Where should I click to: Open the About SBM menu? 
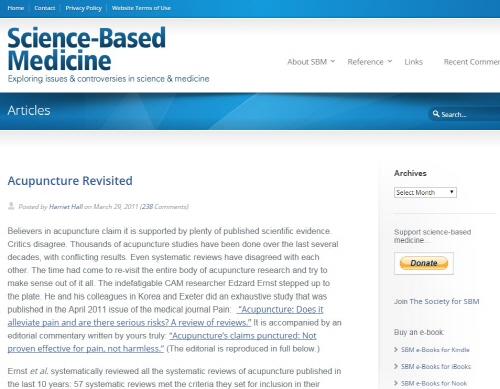(307, 62)
